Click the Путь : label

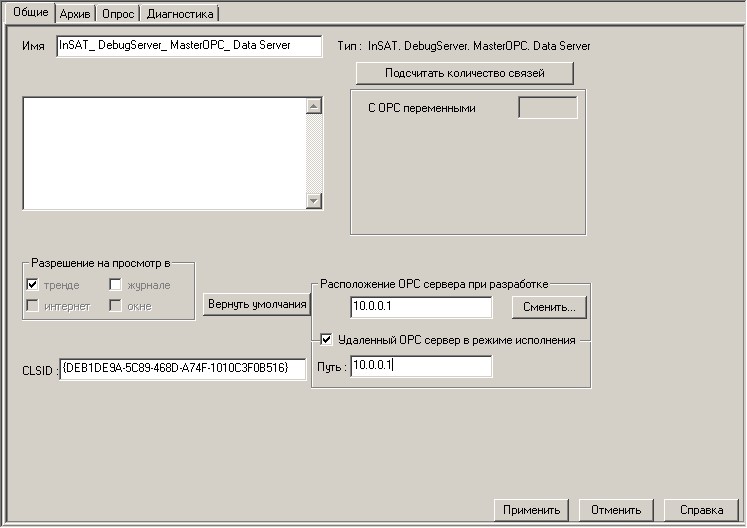coord(332,367)
